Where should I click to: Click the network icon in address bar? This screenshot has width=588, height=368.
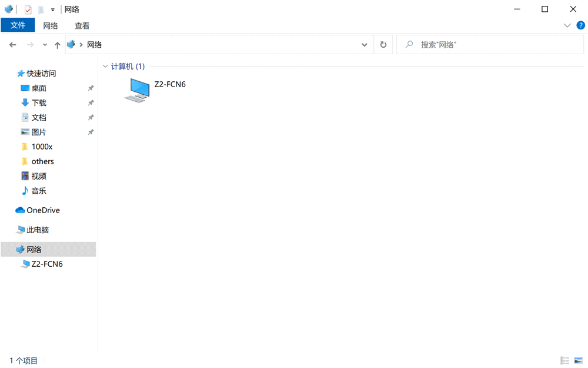tap(71, 44)
